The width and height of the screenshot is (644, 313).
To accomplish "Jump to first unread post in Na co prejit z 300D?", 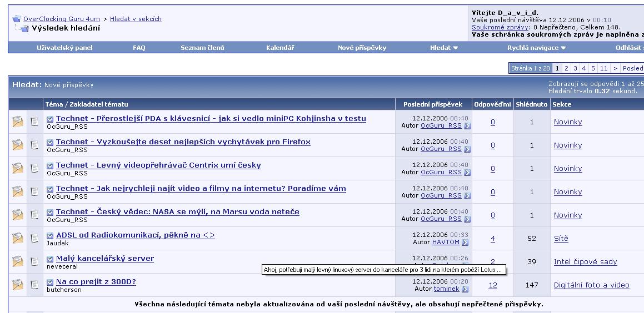I will click(x=50, y=282).
